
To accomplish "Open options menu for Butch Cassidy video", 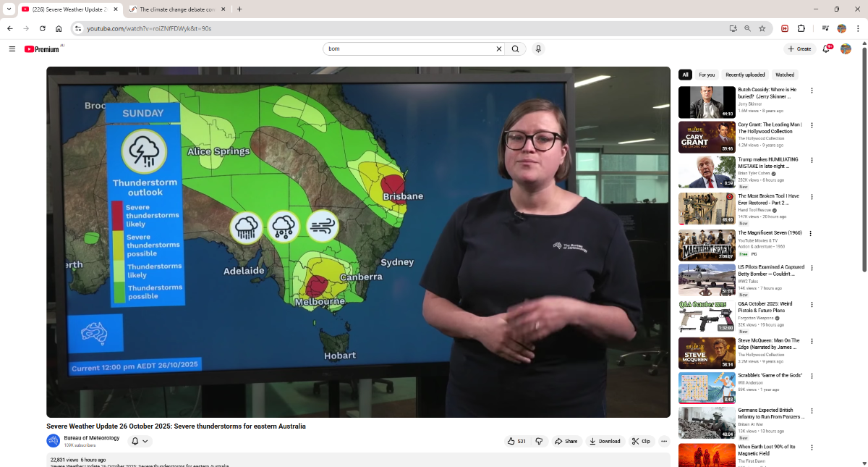I will (x=812, y=91).
